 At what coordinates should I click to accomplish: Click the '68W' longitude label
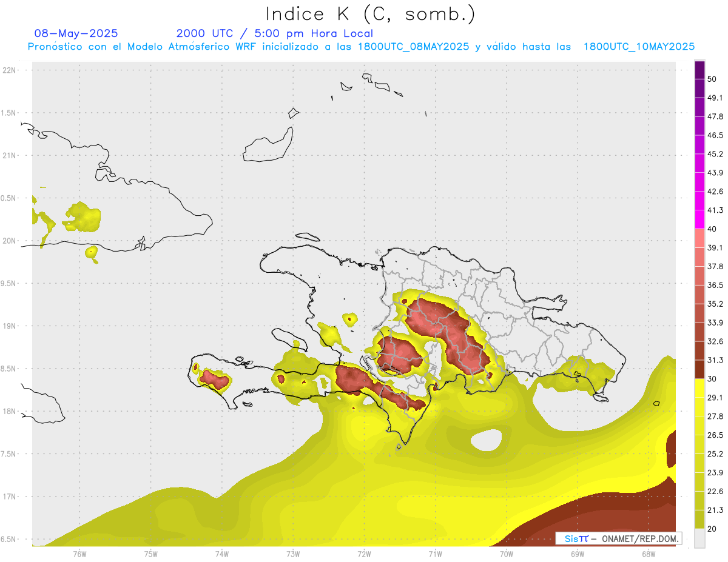(x=649, y=554)
